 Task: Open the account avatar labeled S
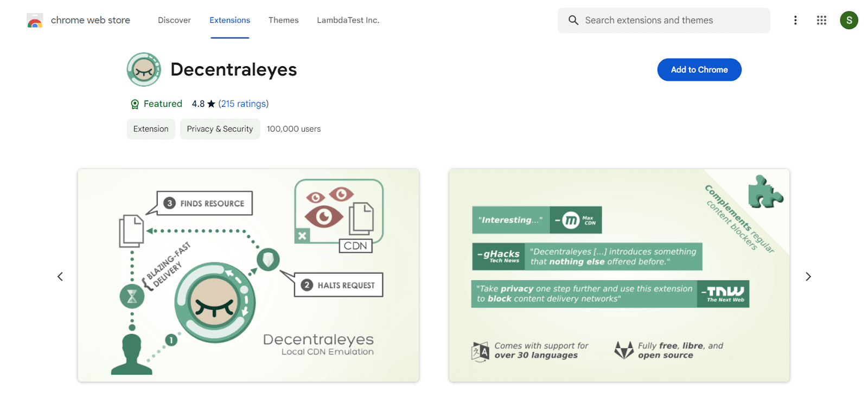(849, 20)
